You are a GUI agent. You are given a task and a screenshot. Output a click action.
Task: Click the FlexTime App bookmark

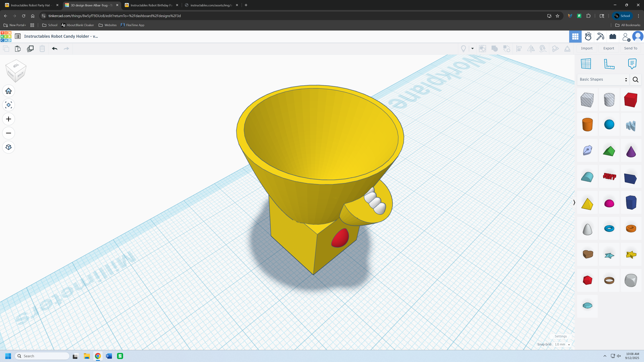pyautogui.click(x=133, y=25)
